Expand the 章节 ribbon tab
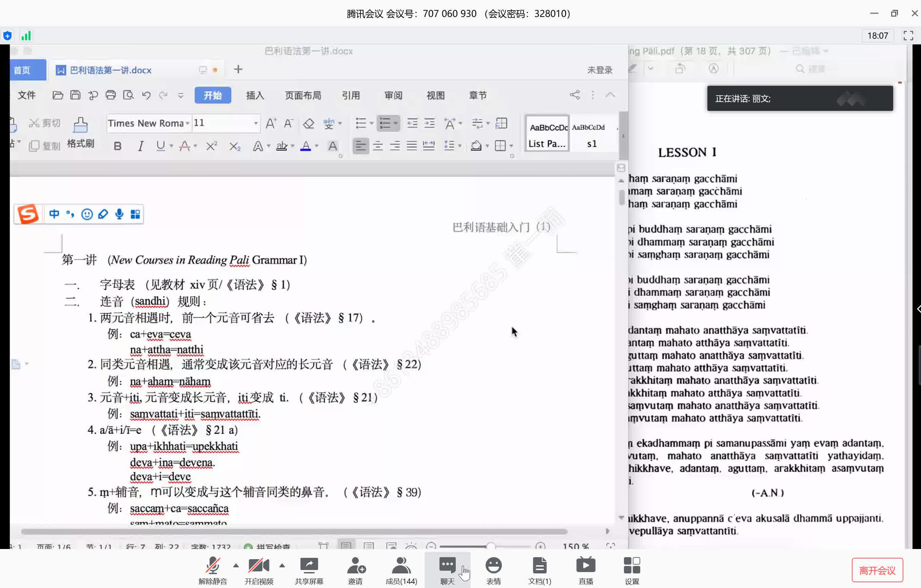The width and height of the screenshot is (921, 588). 478,95
